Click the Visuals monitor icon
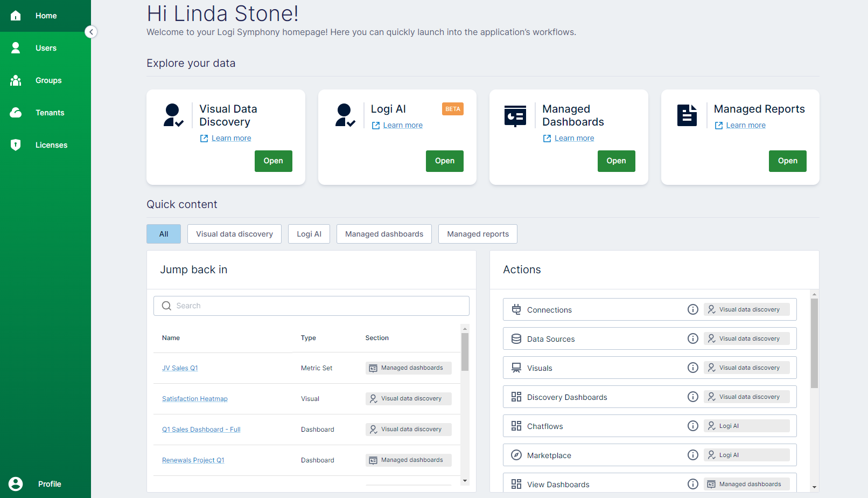The image size is (868, 498). tap(516, 368)
